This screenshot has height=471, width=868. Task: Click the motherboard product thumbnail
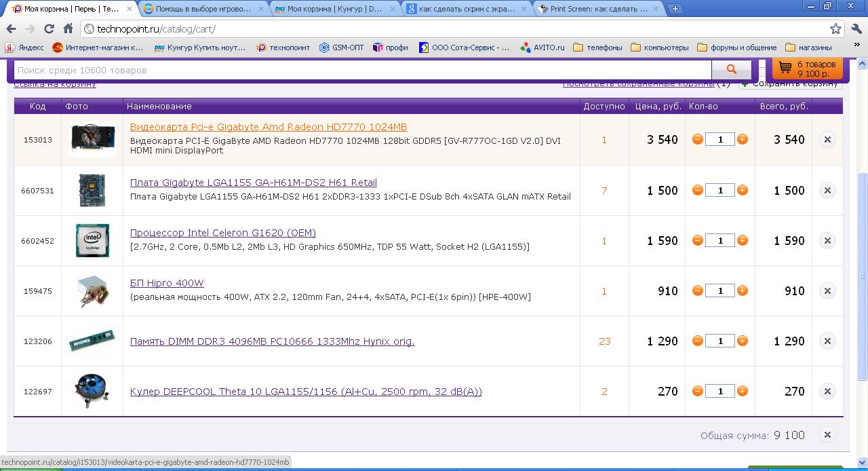(x=92, y=190)
